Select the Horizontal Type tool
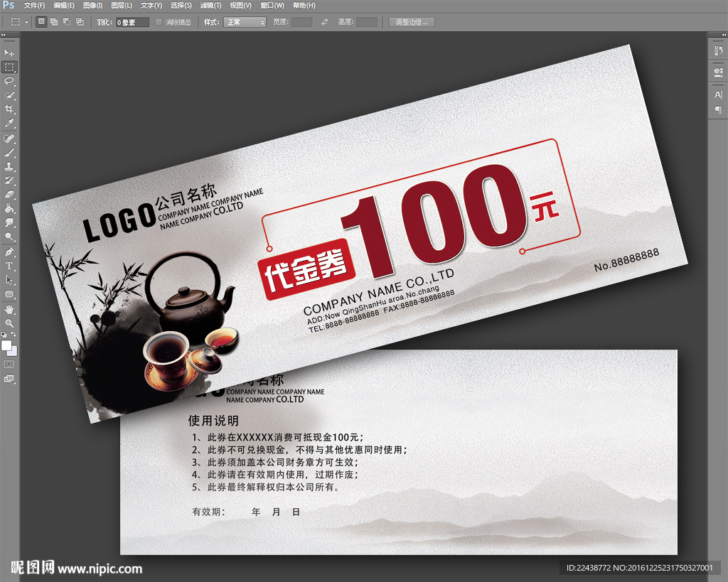Viewport: 728px width, 582px height. (9, 266)
